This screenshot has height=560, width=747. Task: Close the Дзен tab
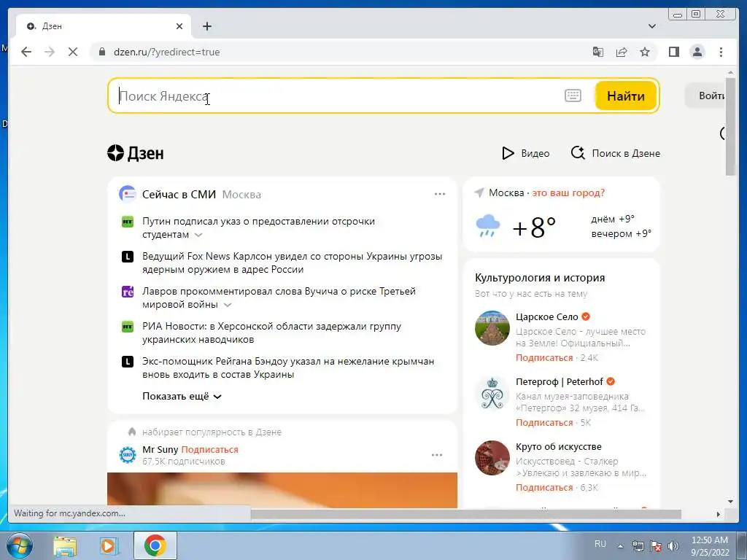(179, 26)
